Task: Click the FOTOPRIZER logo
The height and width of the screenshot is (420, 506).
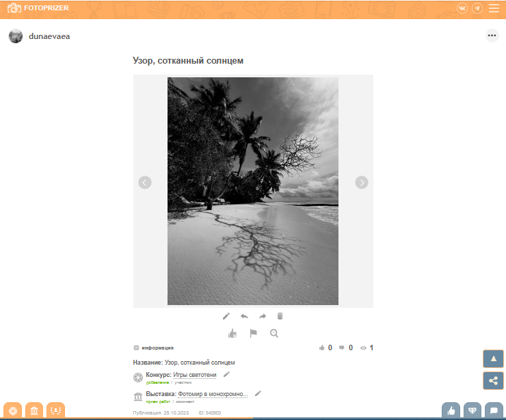Action: pyautogui.click(x=38, y=8)
